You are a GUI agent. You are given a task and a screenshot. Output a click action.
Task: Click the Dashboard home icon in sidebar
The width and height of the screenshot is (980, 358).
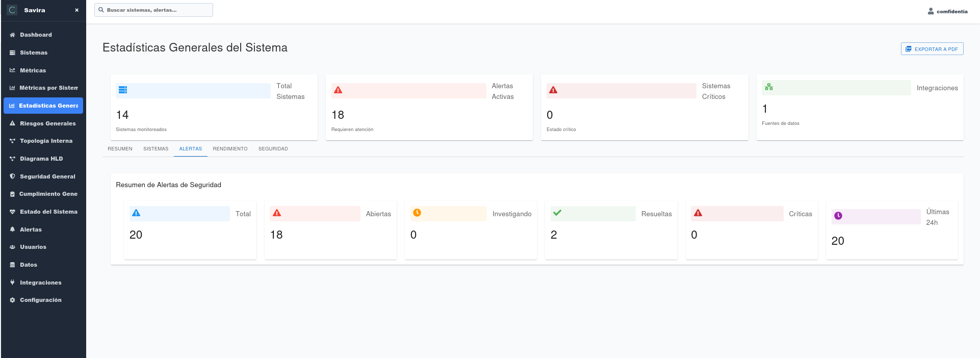point(12,35)
